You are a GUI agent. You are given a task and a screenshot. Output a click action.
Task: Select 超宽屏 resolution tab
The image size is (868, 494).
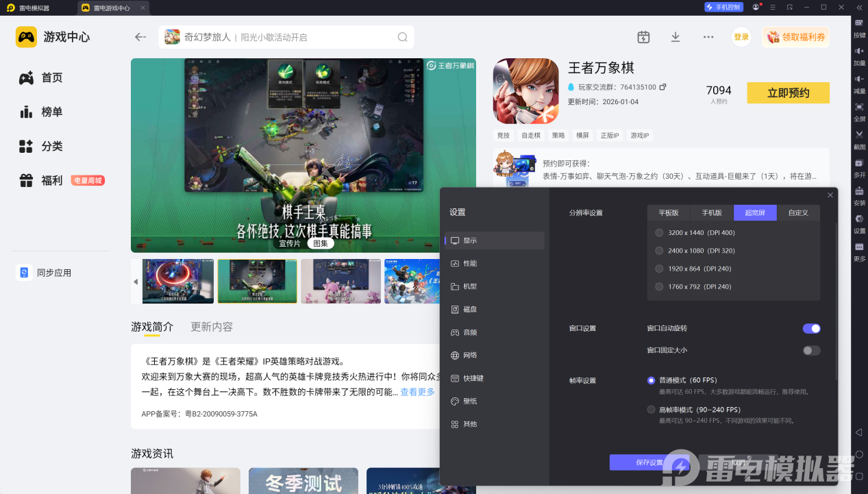coord(755,212)
